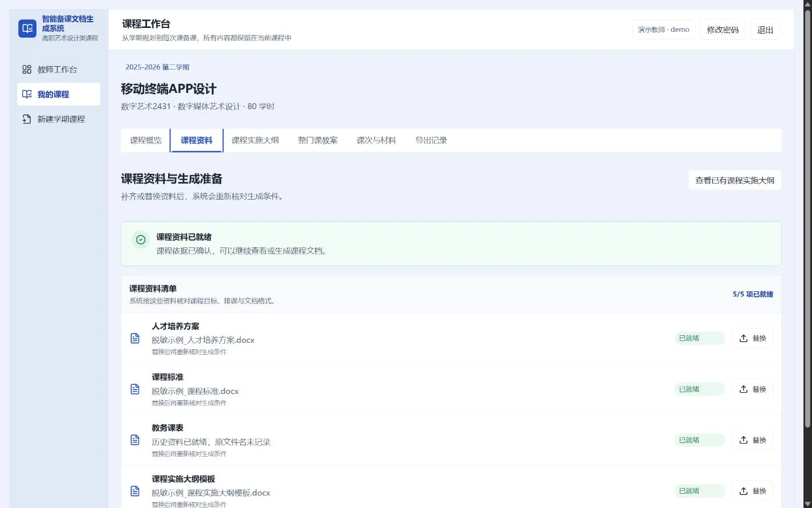Click the 已就绪 badge for 教务课表
The image size is (812, 508).
(699, 440)
